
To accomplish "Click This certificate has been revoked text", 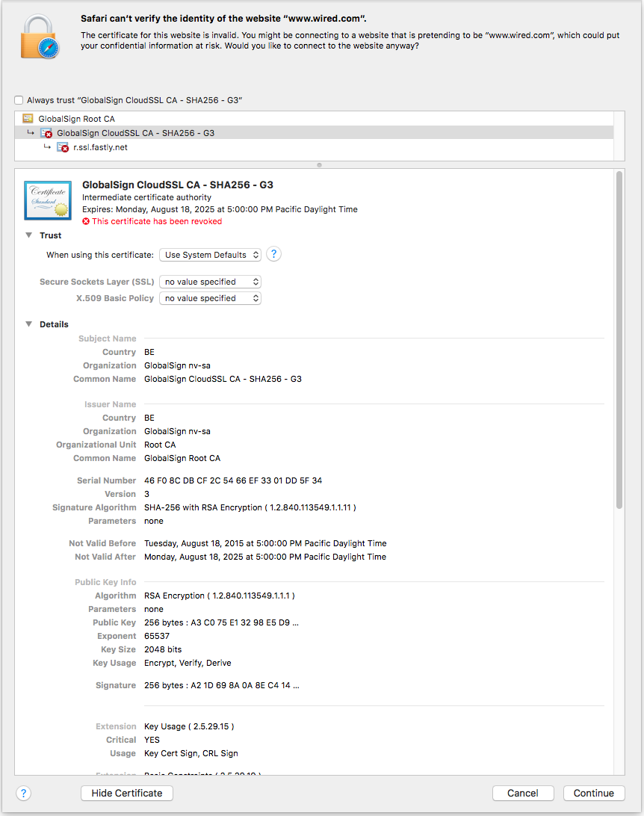I will click(157, 221).
